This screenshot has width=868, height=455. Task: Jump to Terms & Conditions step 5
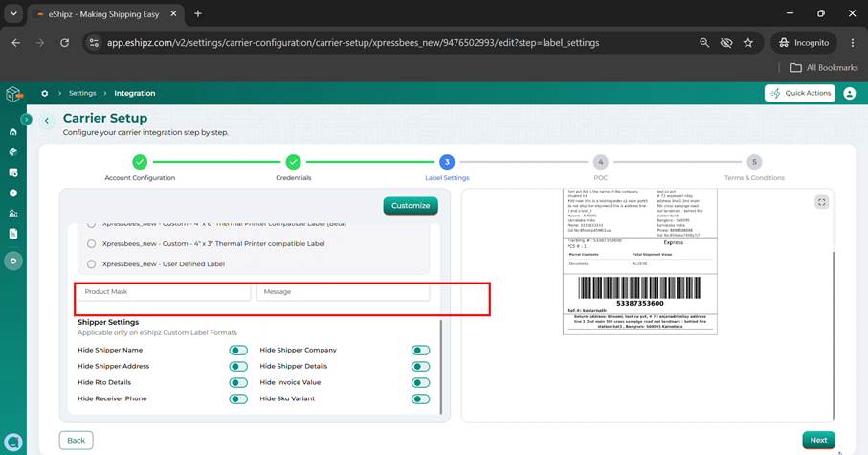point(754,162)
